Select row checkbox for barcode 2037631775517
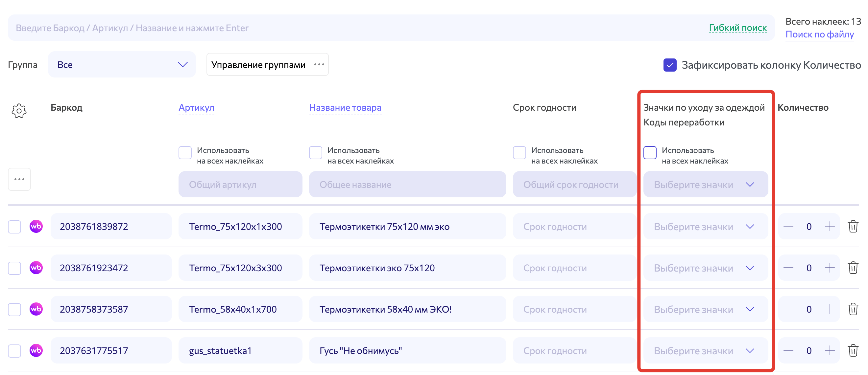Image resolution: width=868 pixels, height=375 pixels. coord(14,351)
